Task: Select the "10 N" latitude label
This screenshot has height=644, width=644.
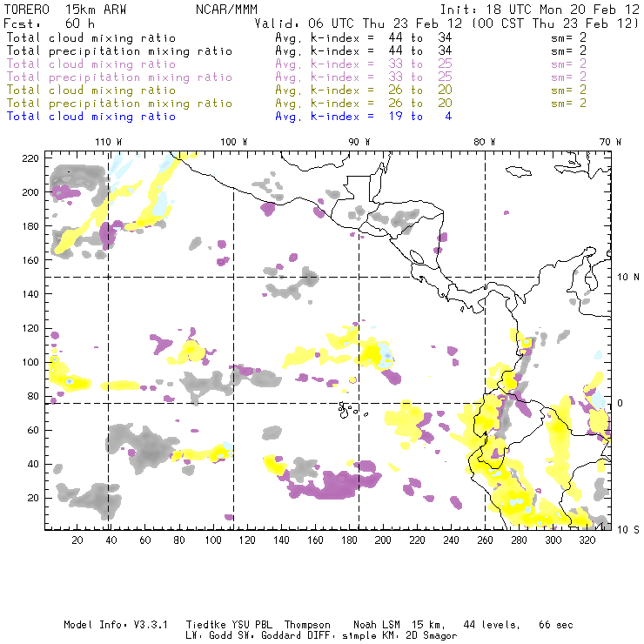Action: (x=628, y=278)
